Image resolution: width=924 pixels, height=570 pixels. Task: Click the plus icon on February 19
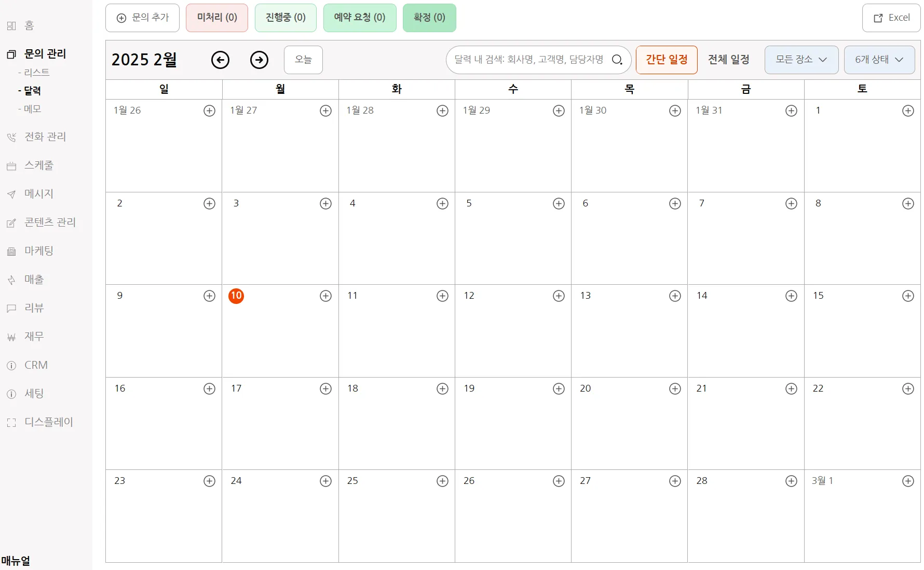point(559,388)
